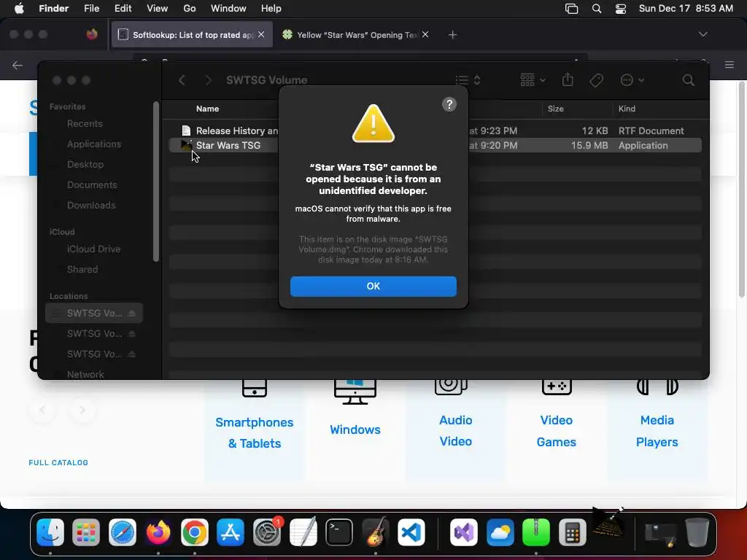Open iCloud Drive in Finder sidebar

(93, 249)
